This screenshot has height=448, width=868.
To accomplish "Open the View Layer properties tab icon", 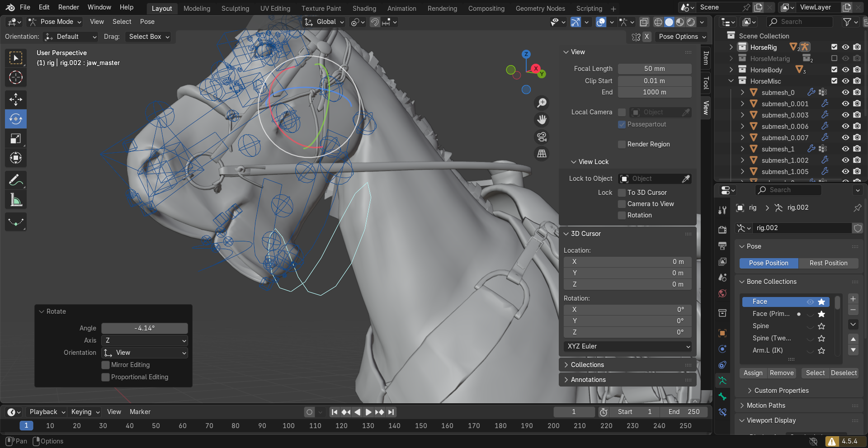I will coord(722,262).
